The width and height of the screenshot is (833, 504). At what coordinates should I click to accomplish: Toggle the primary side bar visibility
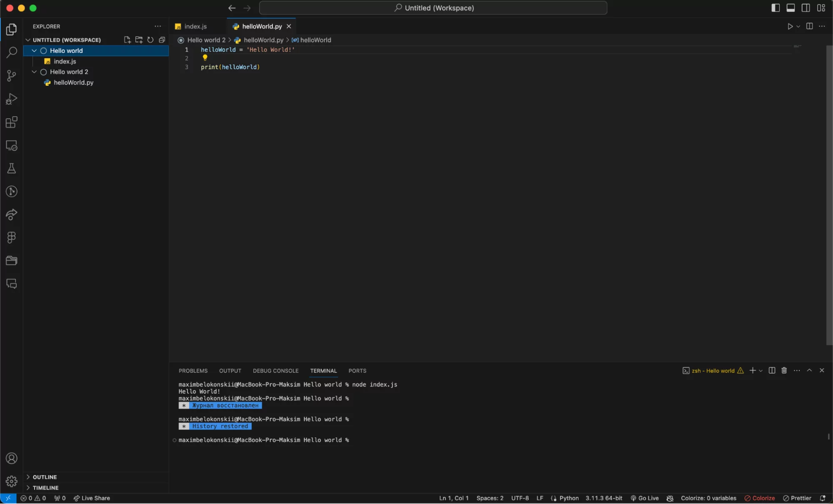coord(775,8)
